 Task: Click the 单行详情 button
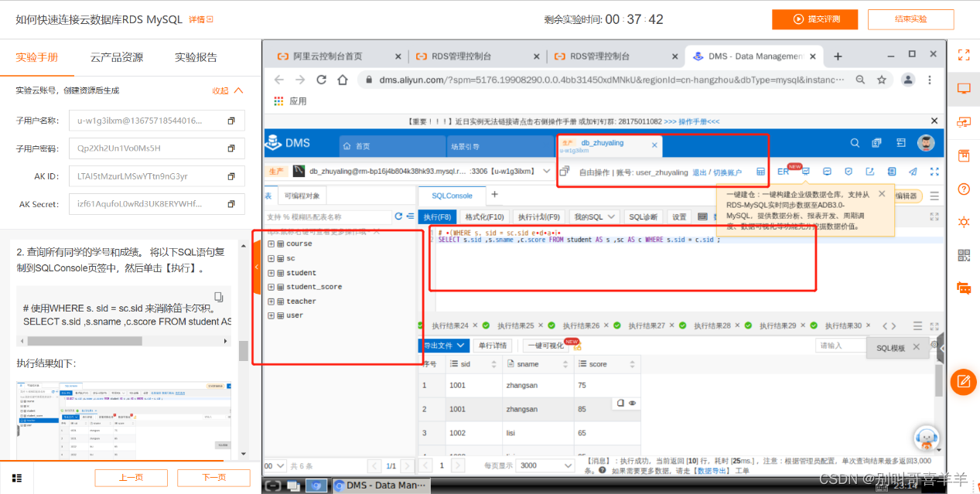coord(494,346)
